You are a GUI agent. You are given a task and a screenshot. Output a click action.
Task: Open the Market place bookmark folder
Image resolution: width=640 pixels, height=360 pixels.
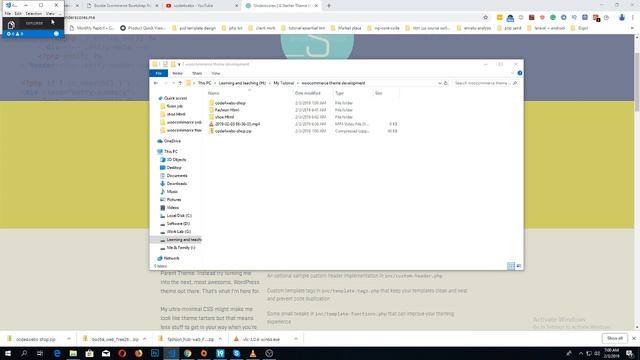346,28
